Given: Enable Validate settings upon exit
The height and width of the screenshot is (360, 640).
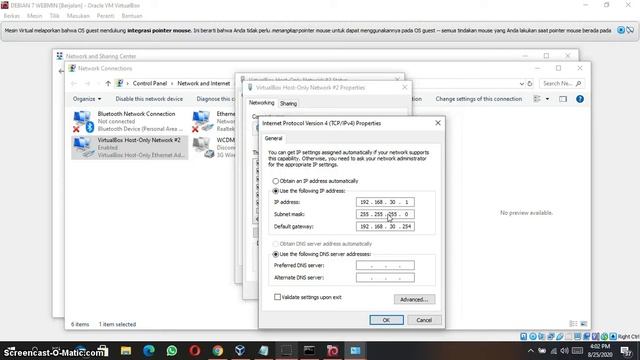Looking at the screenshot, I should point(278,297).
